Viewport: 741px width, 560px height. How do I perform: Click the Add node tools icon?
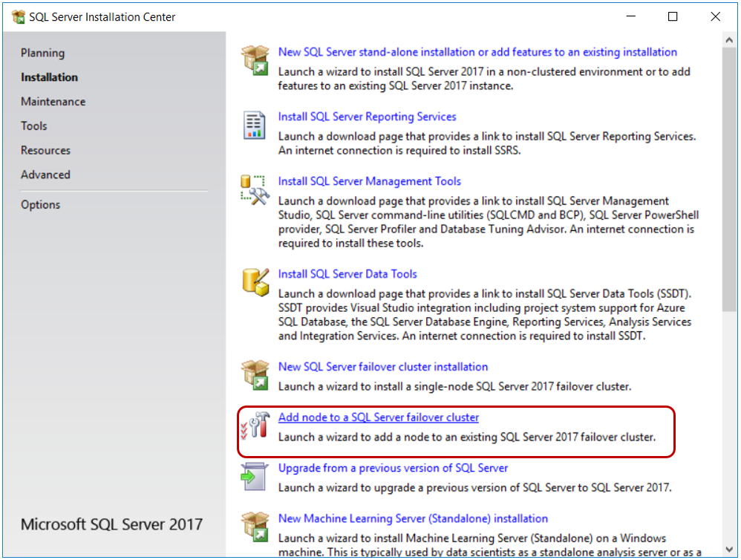(255, 424)
